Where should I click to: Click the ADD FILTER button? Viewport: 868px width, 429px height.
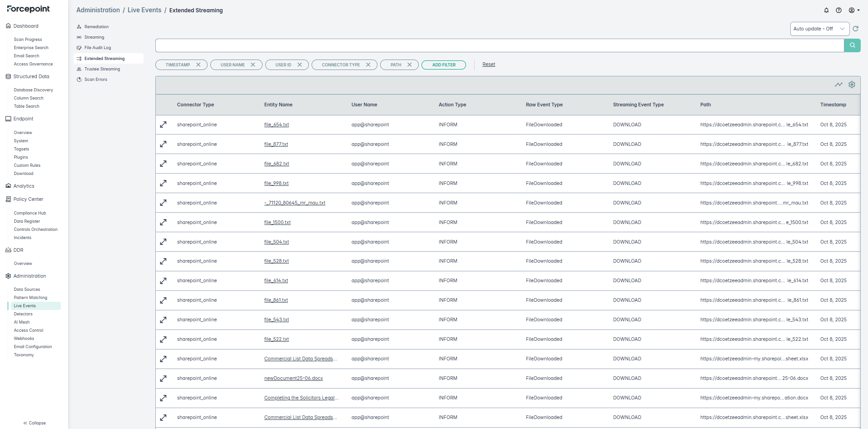(443, 65)
